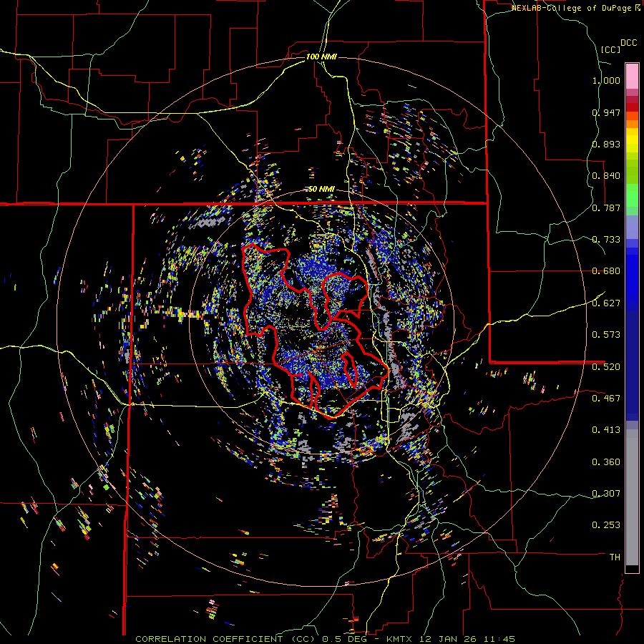Select the 0.307 legend value
The width and height of the screenshot is (644, 644).
click(x=606, y=493)
